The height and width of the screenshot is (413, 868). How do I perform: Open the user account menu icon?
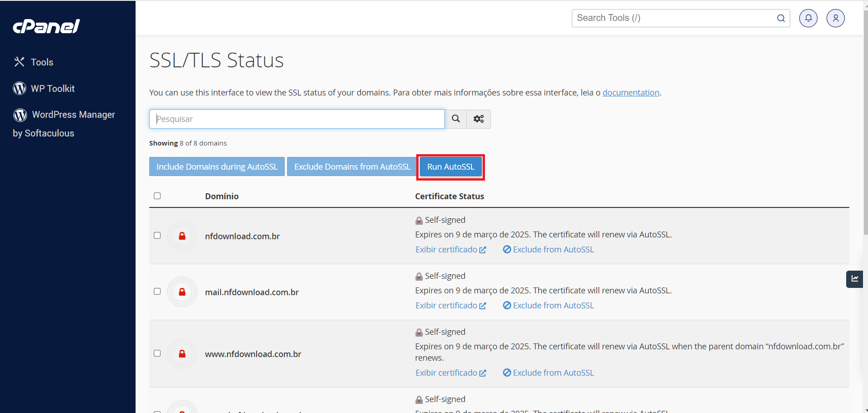pos(836,18)
